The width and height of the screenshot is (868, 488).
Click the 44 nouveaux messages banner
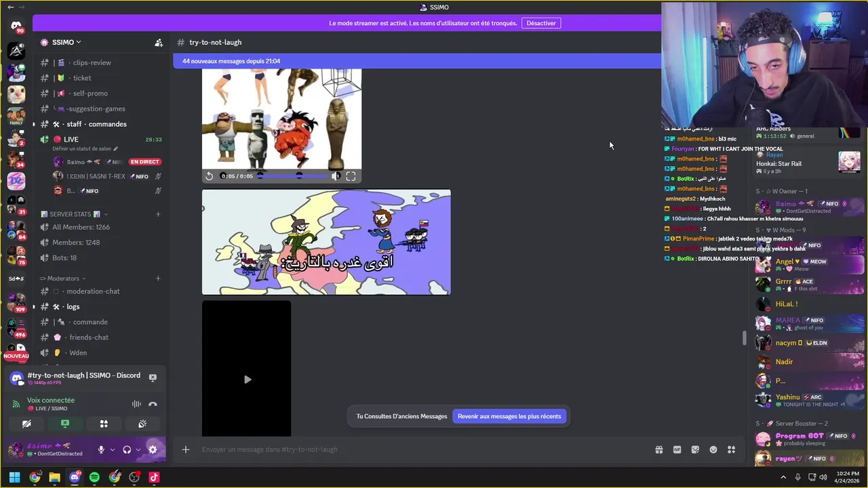pos(417,61)
